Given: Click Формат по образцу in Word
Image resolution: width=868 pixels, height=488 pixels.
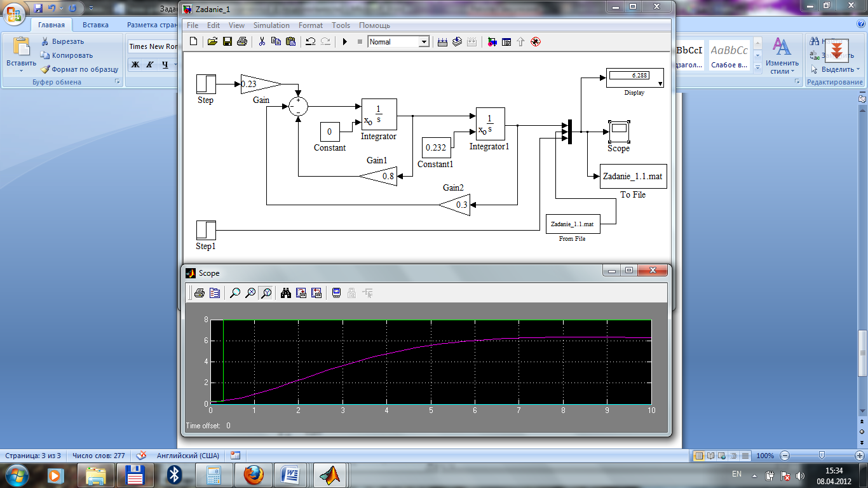Looking at the screenshot, I should pos(80,69).
